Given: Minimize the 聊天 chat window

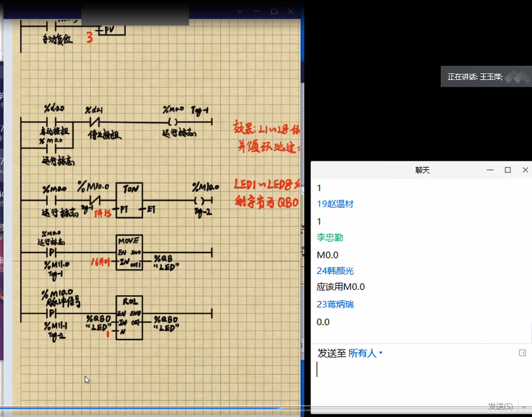Looking at the screenshot, I should click(489, 170).
